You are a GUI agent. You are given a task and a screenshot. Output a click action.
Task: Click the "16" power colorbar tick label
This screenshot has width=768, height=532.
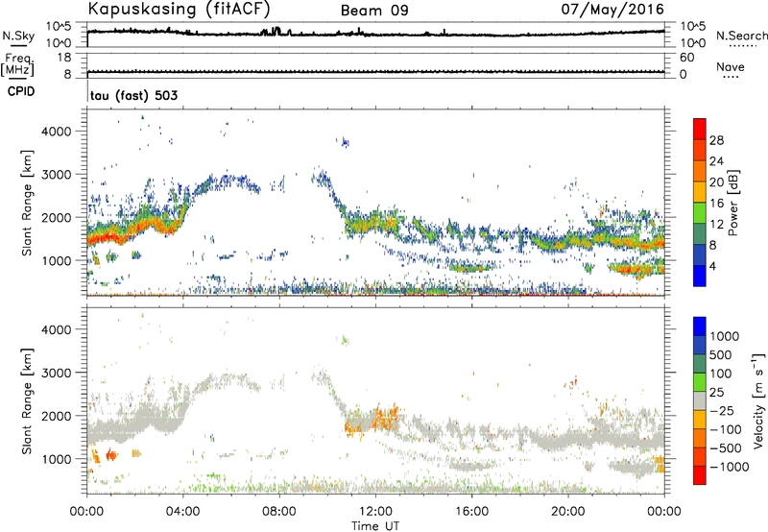(716, 203)
